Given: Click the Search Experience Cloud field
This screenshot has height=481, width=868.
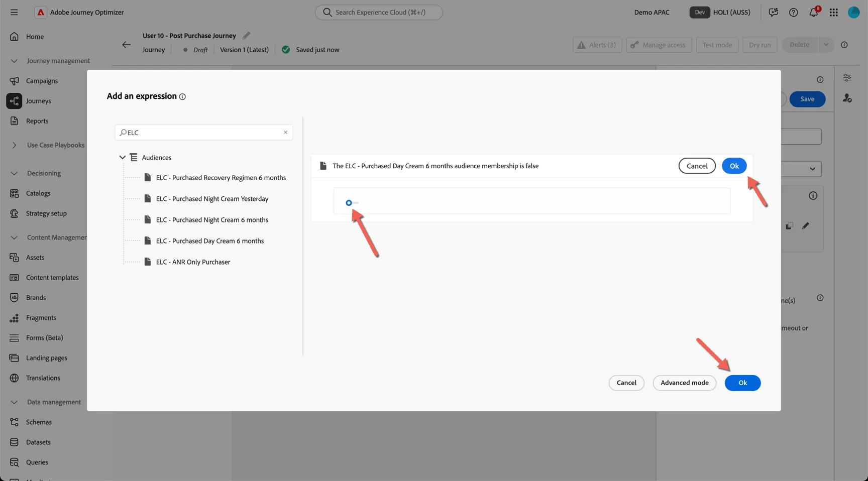Looking at the screenshot, I should point(379,12).
